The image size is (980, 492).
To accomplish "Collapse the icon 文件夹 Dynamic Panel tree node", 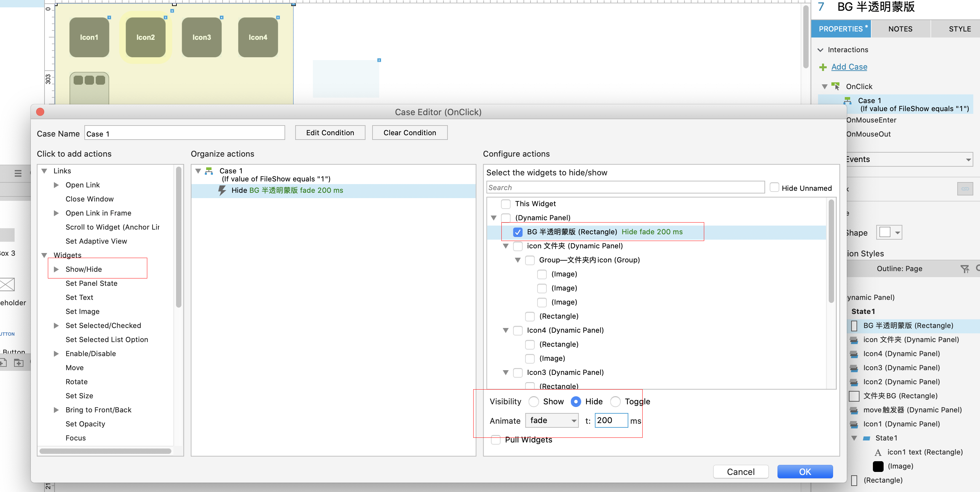I will point(506,246).
